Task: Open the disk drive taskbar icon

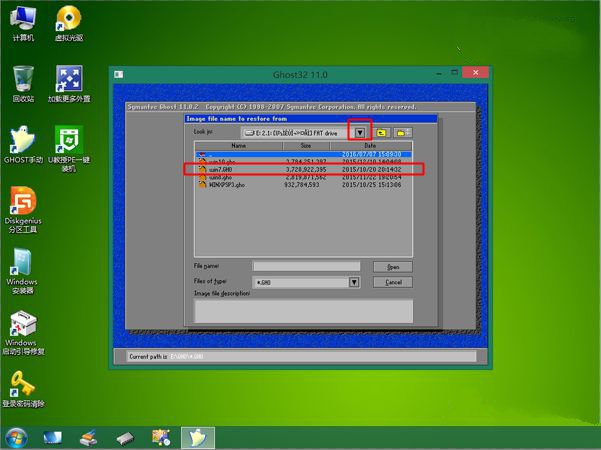Action: [125, 438]
